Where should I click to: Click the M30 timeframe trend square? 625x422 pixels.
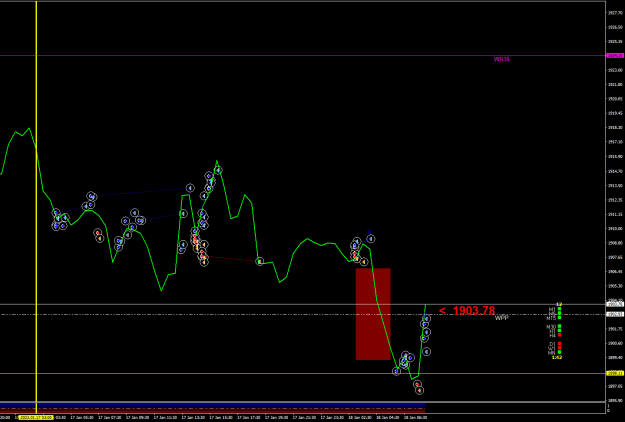click(559, 326)
